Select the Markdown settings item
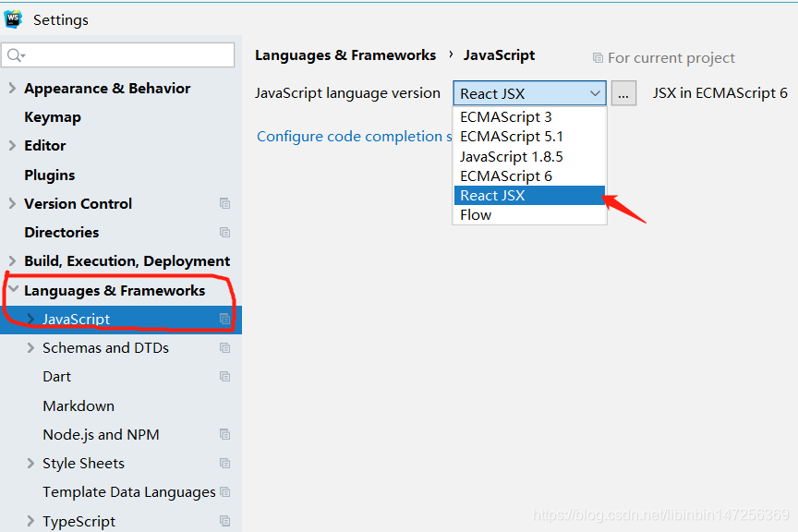 (79, 406)
